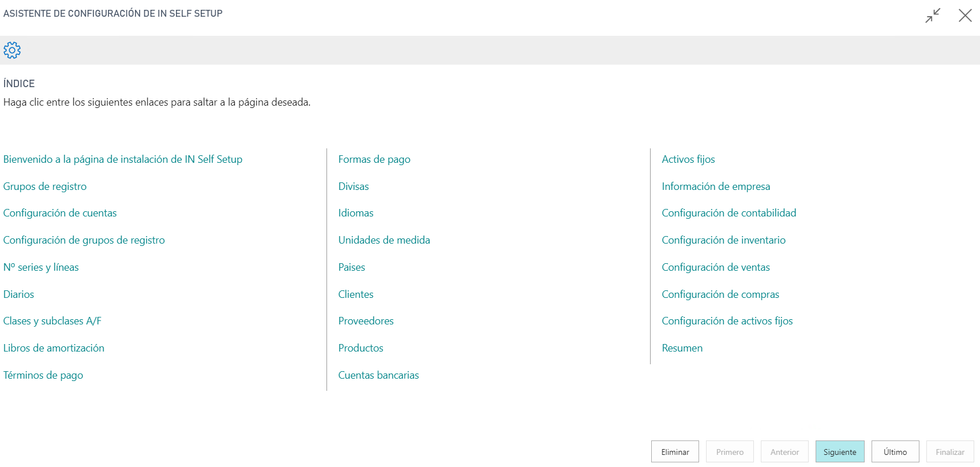980x467 pixels.
Task: Go to Grupos de registro
Action: [45, 186]
